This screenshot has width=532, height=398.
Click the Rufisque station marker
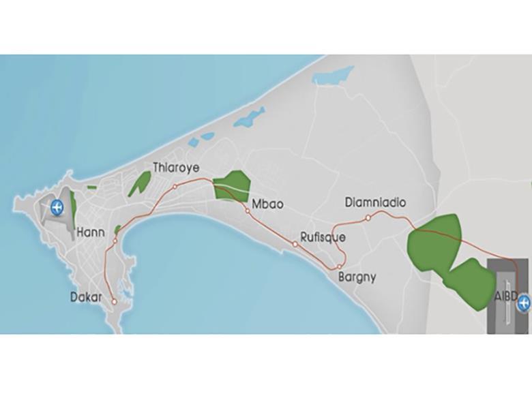tap(295, 244)
